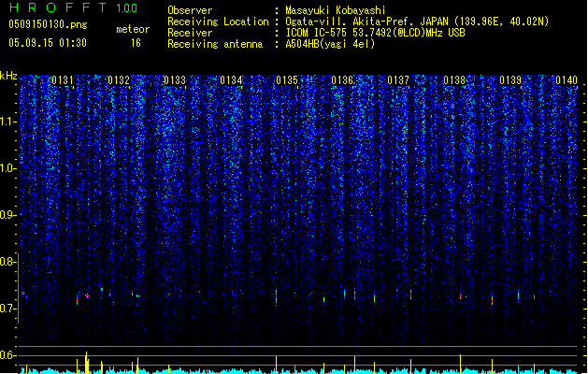Click the 'Receiver' field label
The height and width of the screenshot is (374, 588).
(190, 33)
